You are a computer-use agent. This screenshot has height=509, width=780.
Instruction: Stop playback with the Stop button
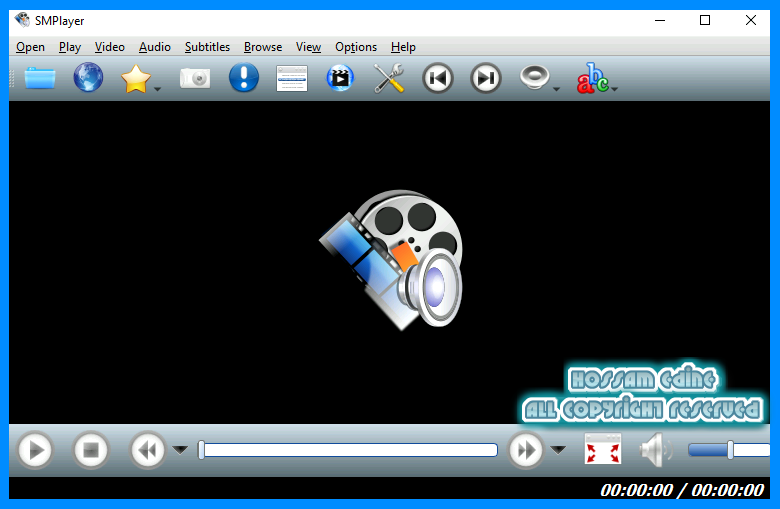pyautogui.click(x=91, y=450)
